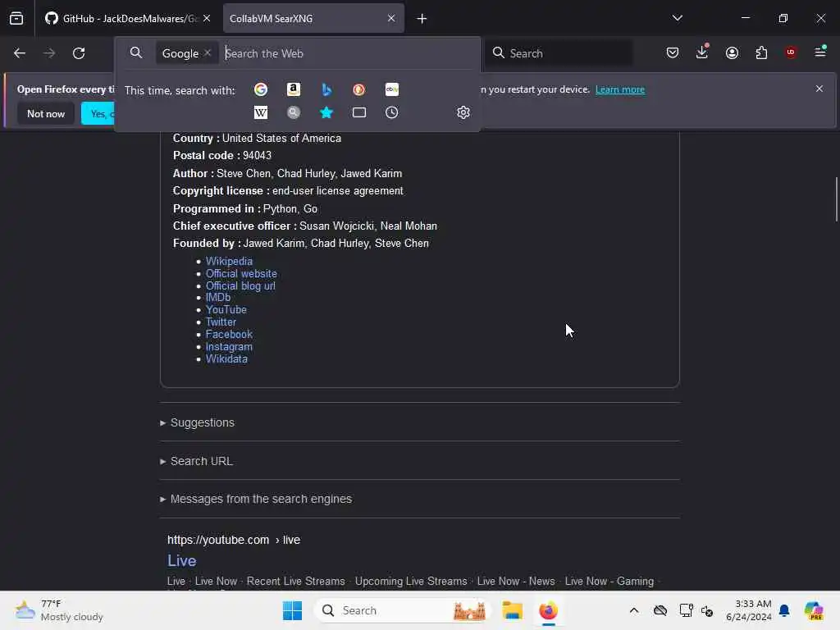The height and width of the screenshot is (630, 840).
Task: Open the Official website link
Action: [x=241, y=273]
